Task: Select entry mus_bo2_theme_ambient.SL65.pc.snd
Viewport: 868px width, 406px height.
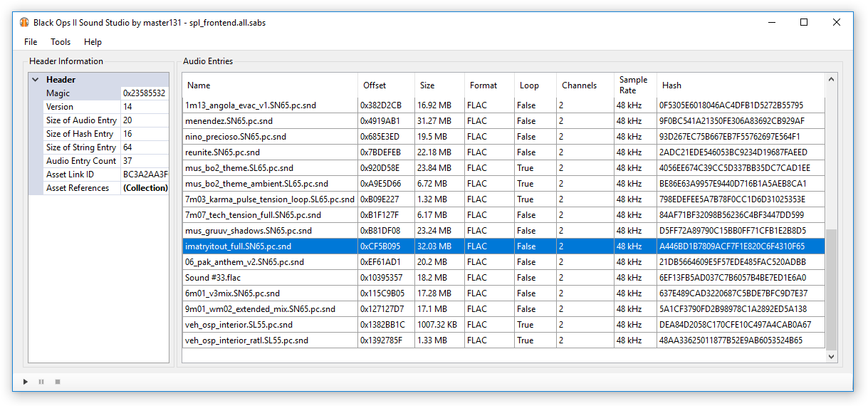Action: [x=503, y=184]
